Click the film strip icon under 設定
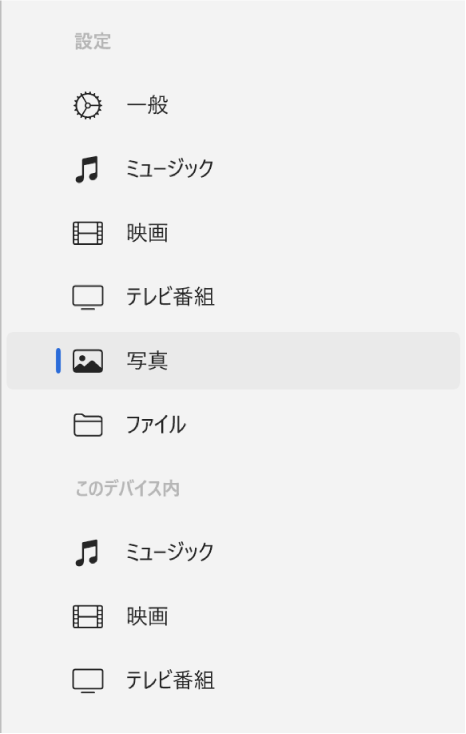The width and height of the screenshot is (466, 734). [88, 233]
